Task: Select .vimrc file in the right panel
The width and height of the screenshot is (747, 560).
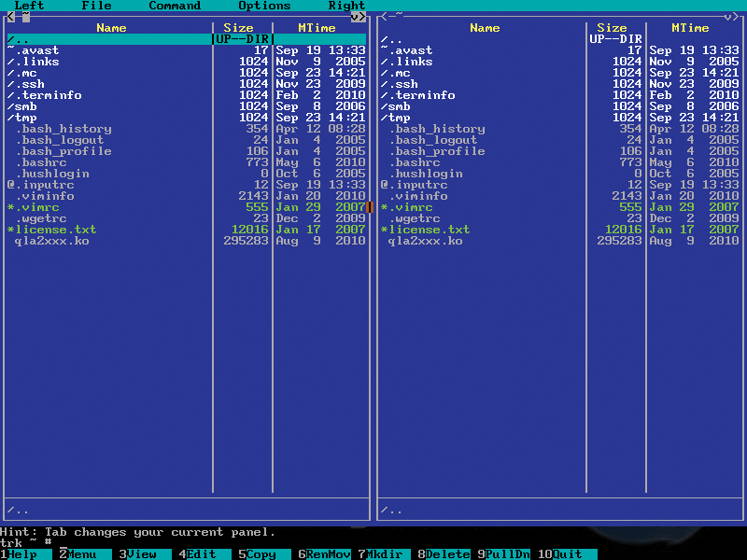Action: coord(410,207)
